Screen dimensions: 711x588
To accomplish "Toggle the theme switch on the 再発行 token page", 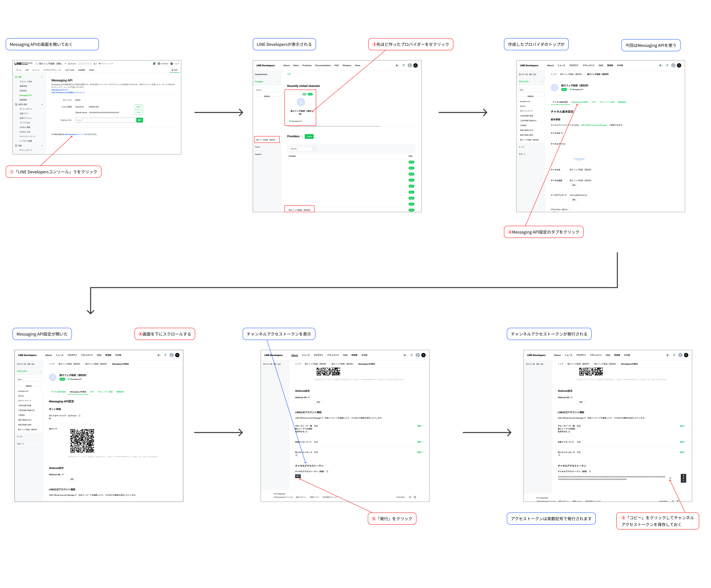I will coord(686,355).
